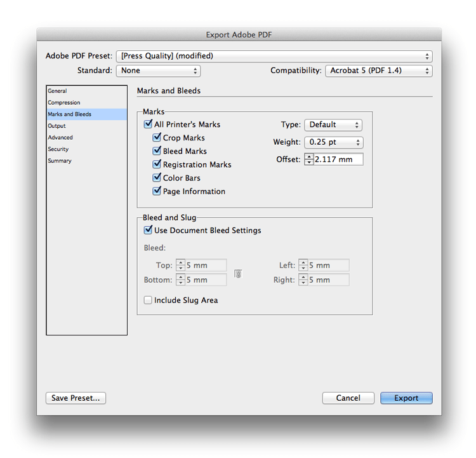This screenshot has width=476, height=458.
Task: Toggle the Crop Marks checkbox
Action: (157, 137)
